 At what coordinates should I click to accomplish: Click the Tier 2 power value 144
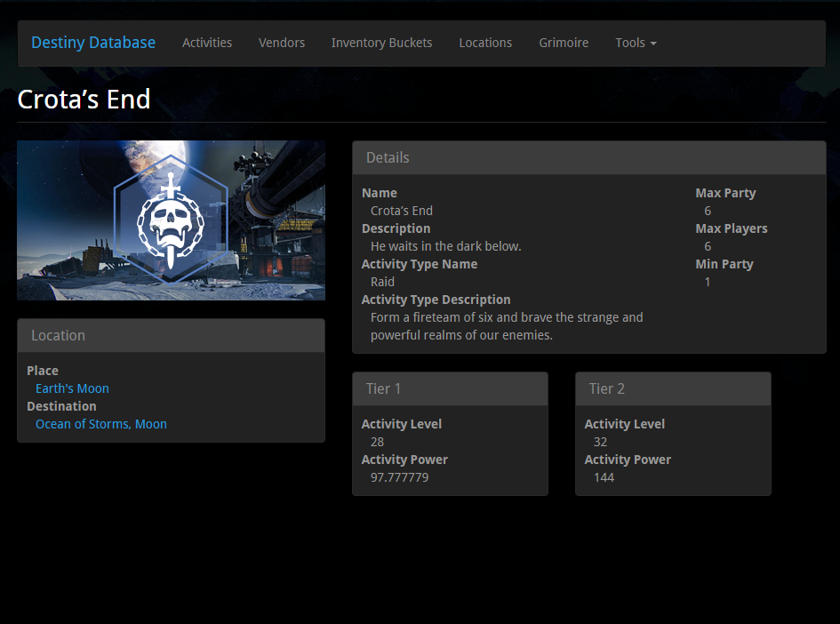(604, 477)
